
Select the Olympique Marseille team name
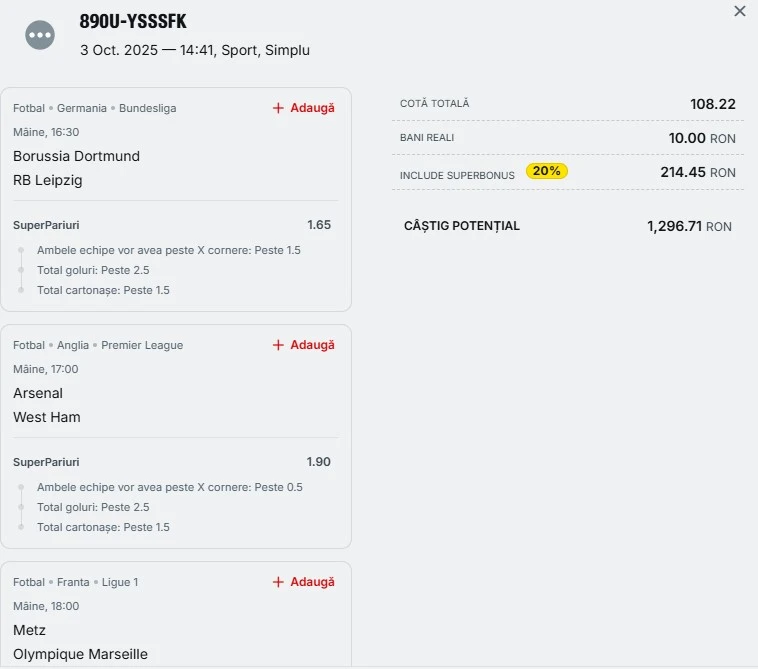tap(80, 654)
